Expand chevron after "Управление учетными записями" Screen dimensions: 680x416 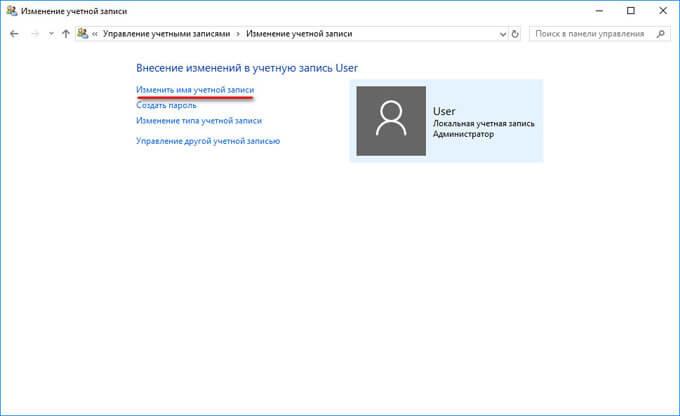[238, 34]
